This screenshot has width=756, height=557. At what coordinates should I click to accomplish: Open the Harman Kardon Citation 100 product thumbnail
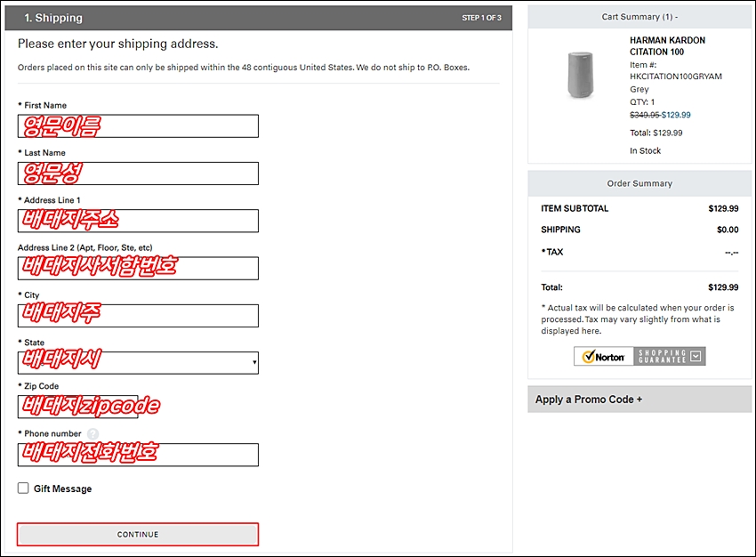point(580,75)
